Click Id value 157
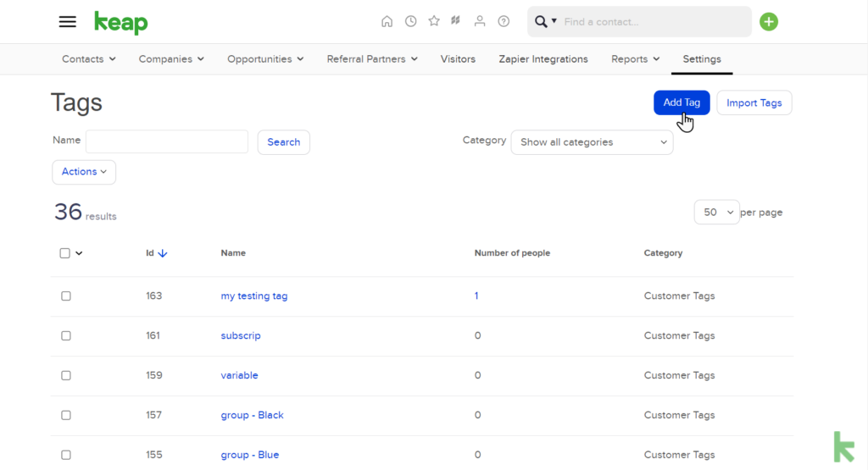 [x=153, y=415]
